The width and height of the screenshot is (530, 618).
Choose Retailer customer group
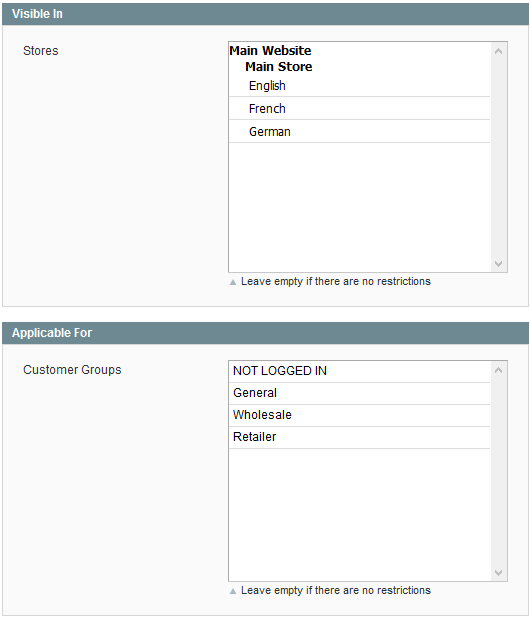[359, 437]
